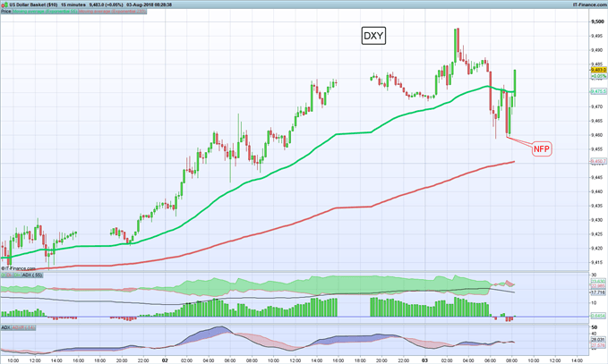This screenshot has height=364, width=608.
Task: Click the 17.716 ADX value tag
Action: 598,292
